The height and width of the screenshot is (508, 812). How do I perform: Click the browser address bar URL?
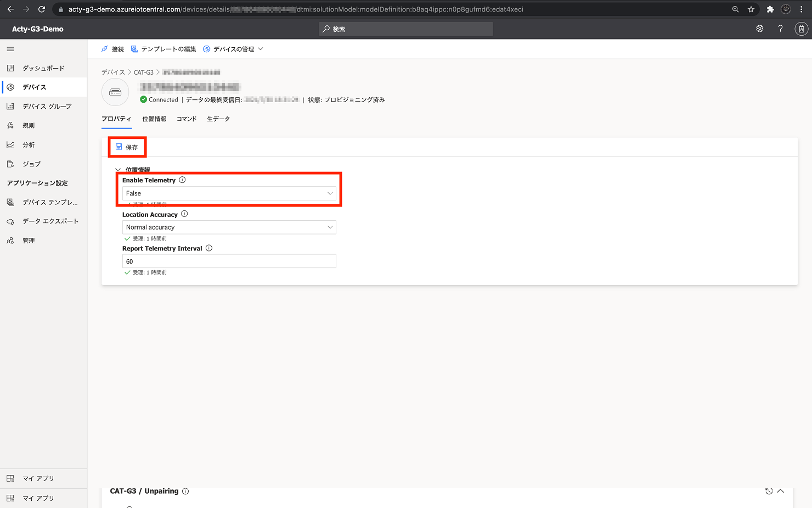pyautogui.click(x=296, y=9)
